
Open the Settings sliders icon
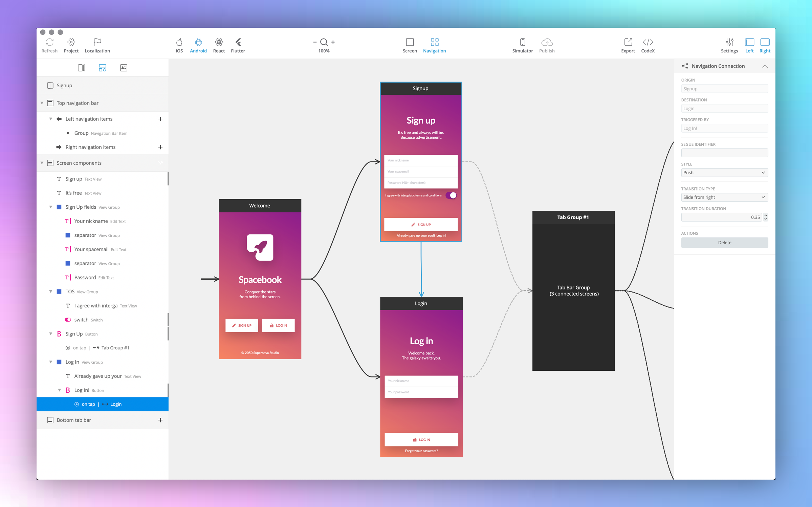pos(729,42)
